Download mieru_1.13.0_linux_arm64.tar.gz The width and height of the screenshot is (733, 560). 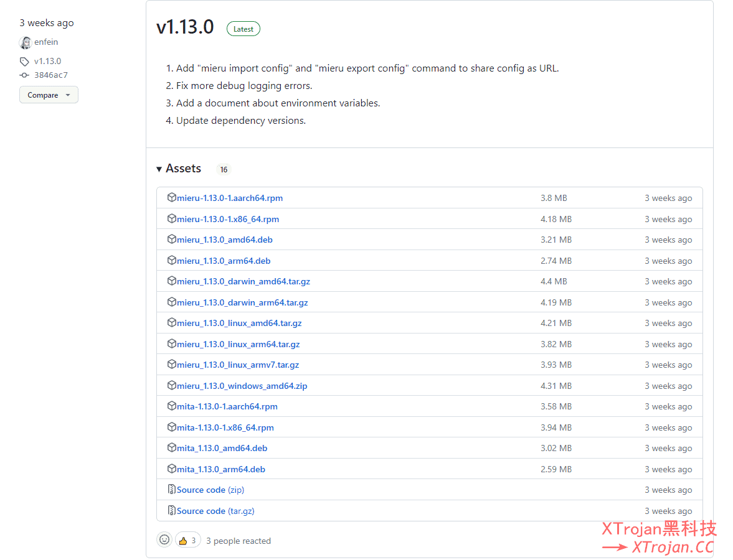238,343
